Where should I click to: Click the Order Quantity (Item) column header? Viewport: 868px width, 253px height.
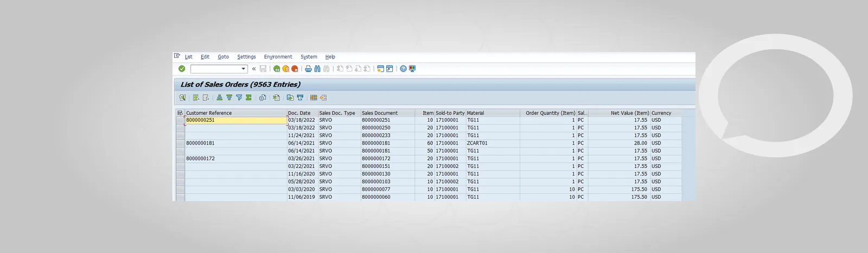[548, 113]
